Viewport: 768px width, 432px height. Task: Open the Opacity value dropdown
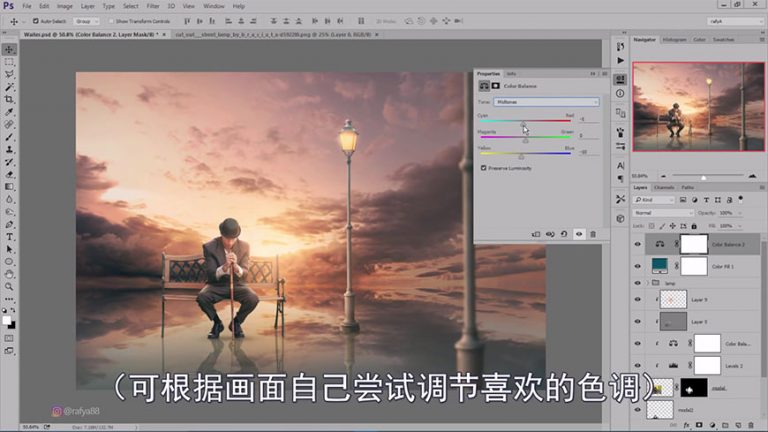740,213
